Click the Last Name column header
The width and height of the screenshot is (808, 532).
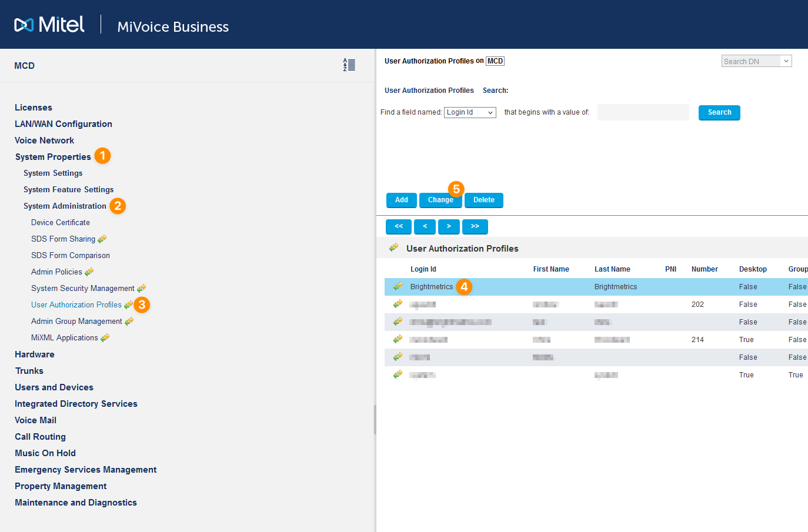612,269
